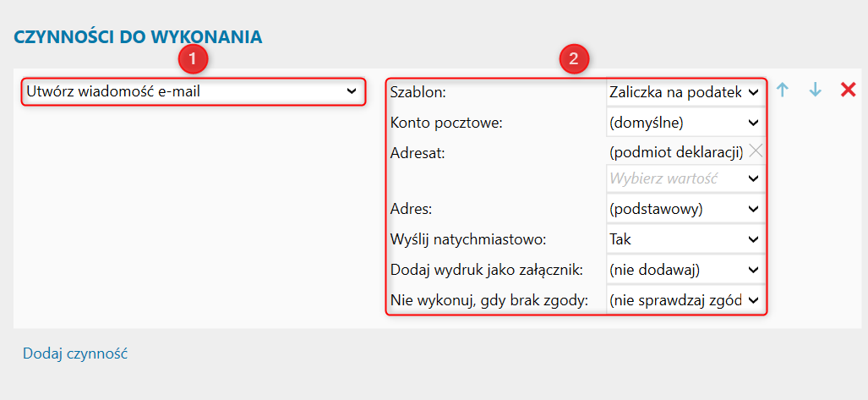
Task: Click the red numbered marker 2
Action: coord(574,59)
